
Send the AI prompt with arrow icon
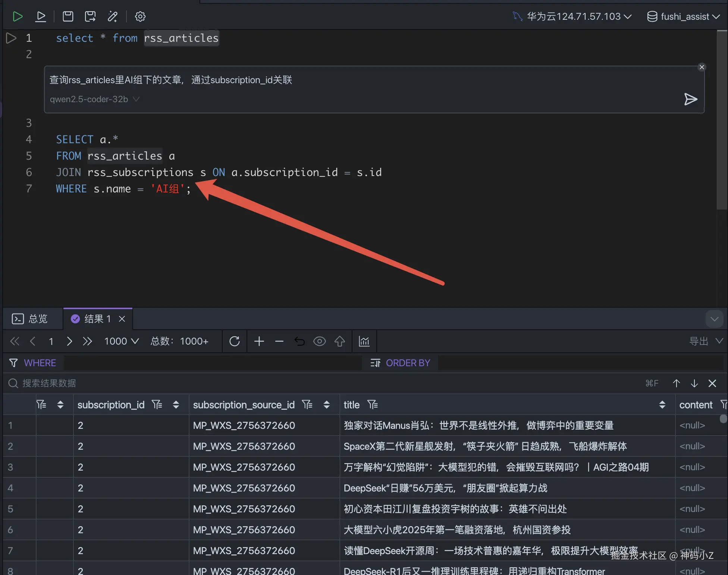[x=690, y=99]
